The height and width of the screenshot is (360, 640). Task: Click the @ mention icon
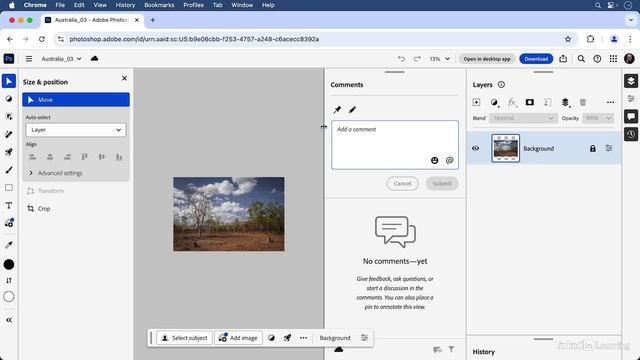[449, 160]
